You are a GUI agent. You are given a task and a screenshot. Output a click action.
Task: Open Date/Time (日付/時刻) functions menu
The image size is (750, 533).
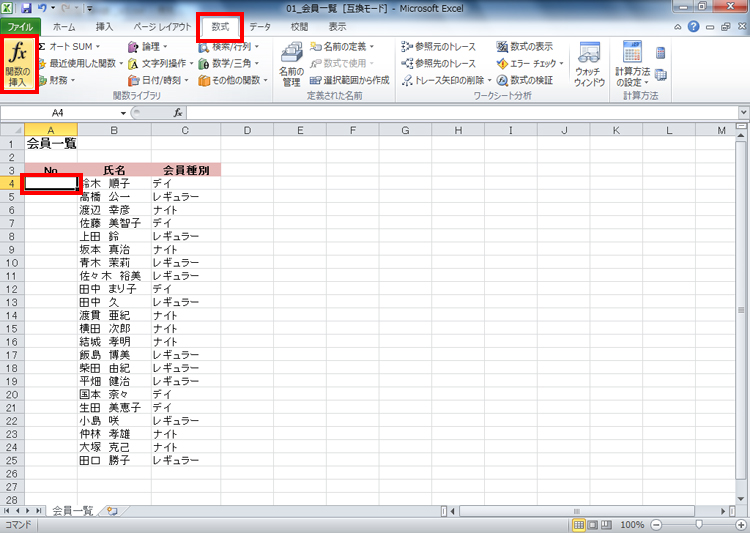coord(158,80)
